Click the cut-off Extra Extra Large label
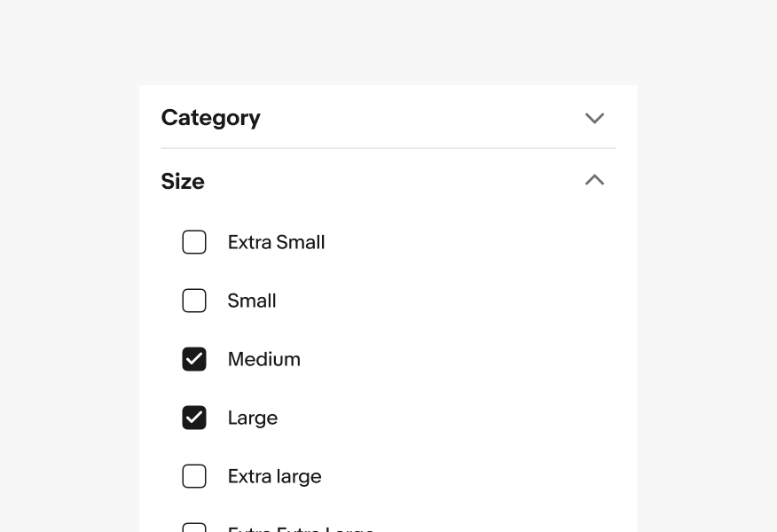 pos(301,528)
